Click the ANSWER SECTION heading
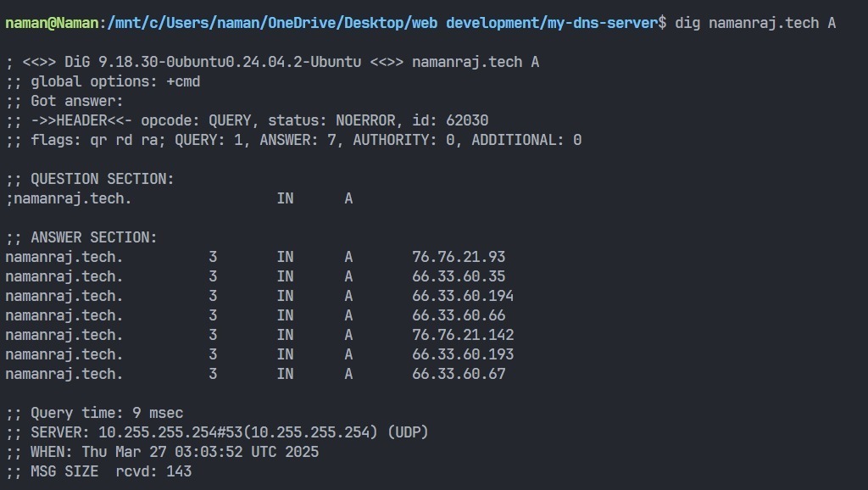The image size is (868, 490). (81, 237)
